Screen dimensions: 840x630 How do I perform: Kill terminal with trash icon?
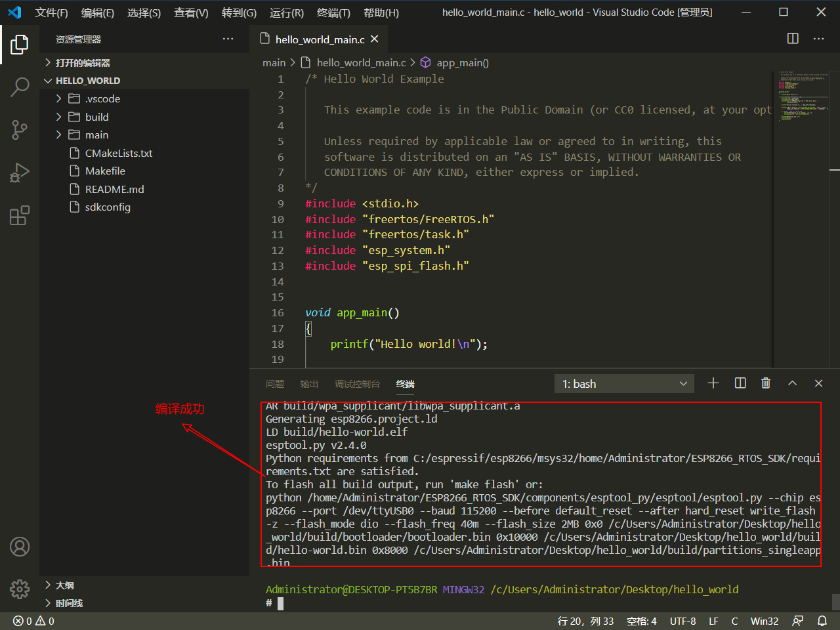click(766, 383)
